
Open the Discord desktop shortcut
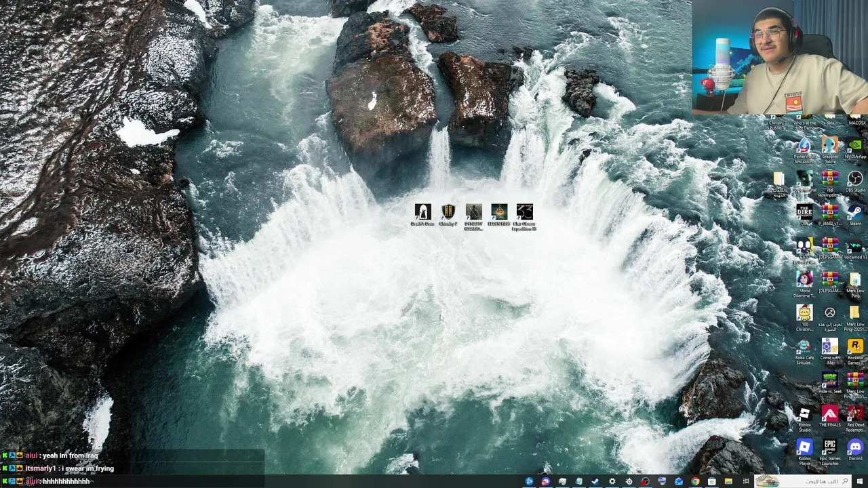[855, 450]
